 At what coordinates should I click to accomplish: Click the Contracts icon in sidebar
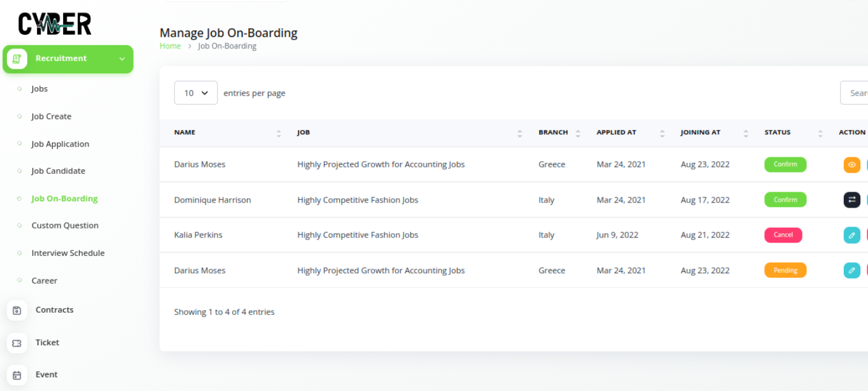coord(17,310)
